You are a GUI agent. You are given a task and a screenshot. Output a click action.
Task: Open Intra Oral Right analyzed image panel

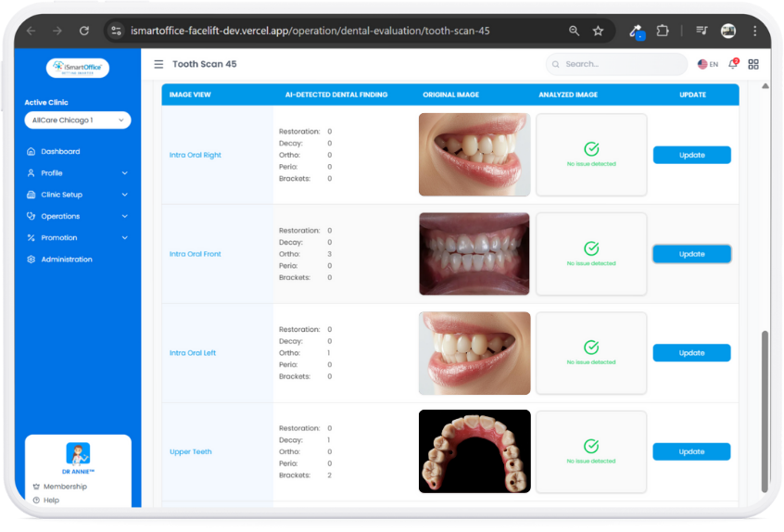591,155
